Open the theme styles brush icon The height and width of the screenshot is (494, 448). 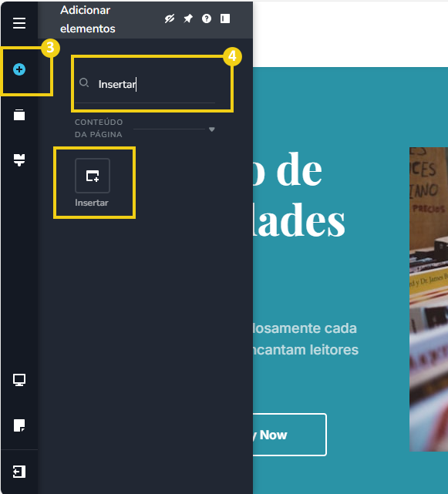(19, 160)
